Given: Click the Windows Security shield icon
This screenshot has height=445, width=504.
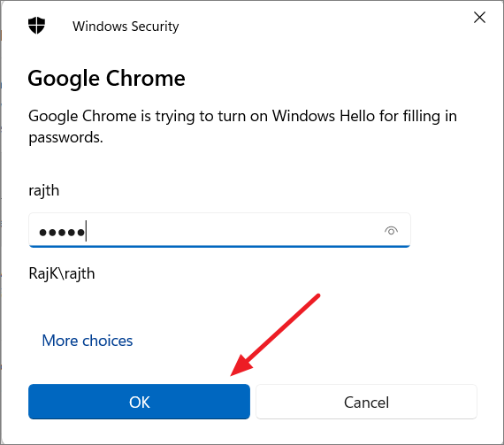Looking at the screenshot, I should coord(36,26).
